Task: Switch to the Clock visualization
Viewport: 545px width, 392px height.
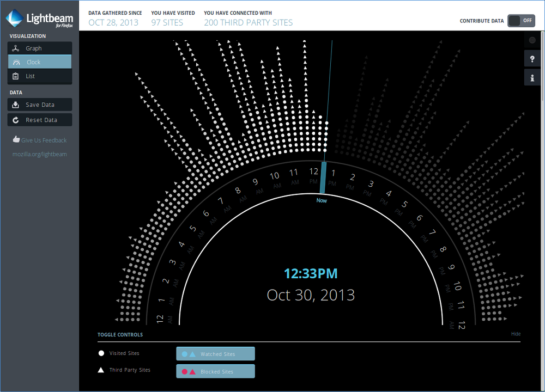Action: (x=40, y=62)
